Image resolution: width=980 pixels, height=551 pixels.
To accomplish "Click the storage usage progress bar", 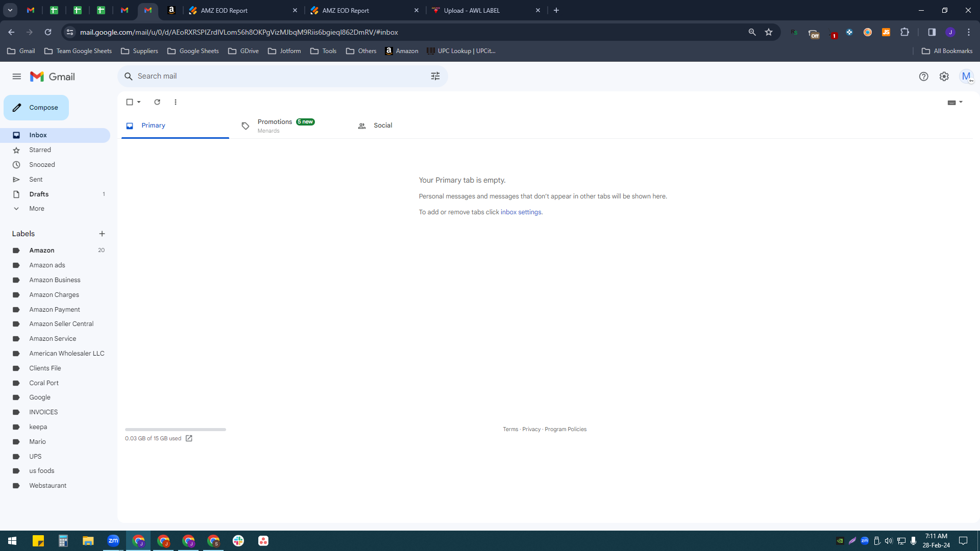I will point(176,430).
